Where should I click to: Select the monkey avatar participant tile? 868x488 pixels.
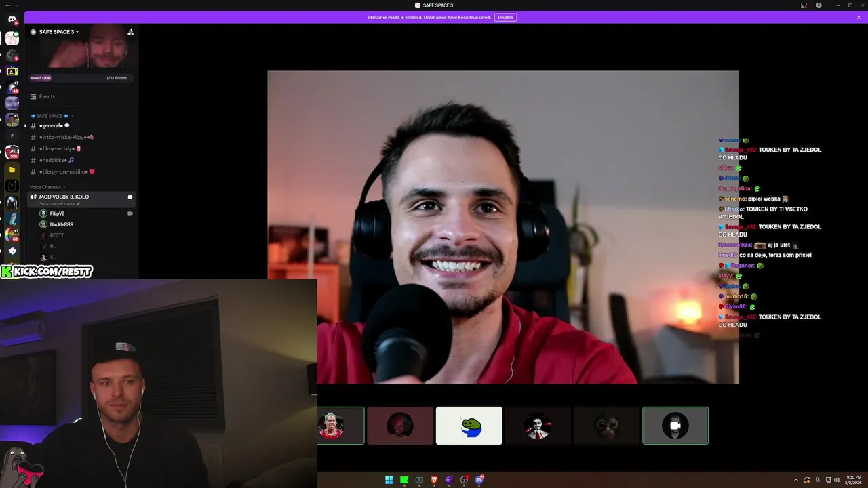(x=607, y=426)
